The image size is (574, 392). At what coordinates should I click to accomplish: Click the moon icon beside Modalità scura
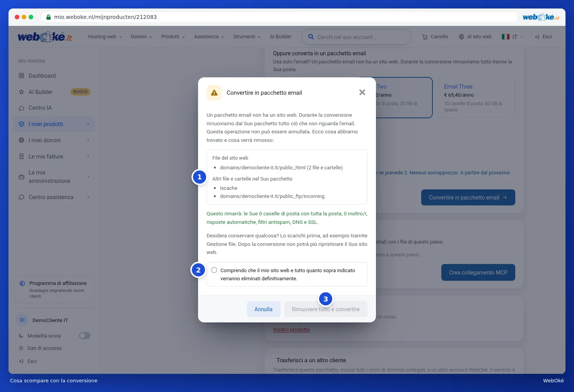click(x=21, y=336)
